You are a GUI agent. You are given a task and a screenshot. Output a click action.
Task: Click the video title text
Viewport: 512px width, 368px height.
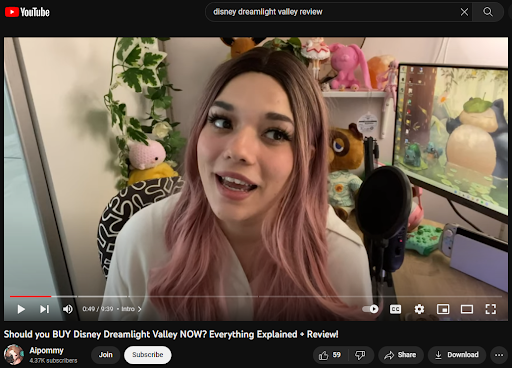(171, 334)
